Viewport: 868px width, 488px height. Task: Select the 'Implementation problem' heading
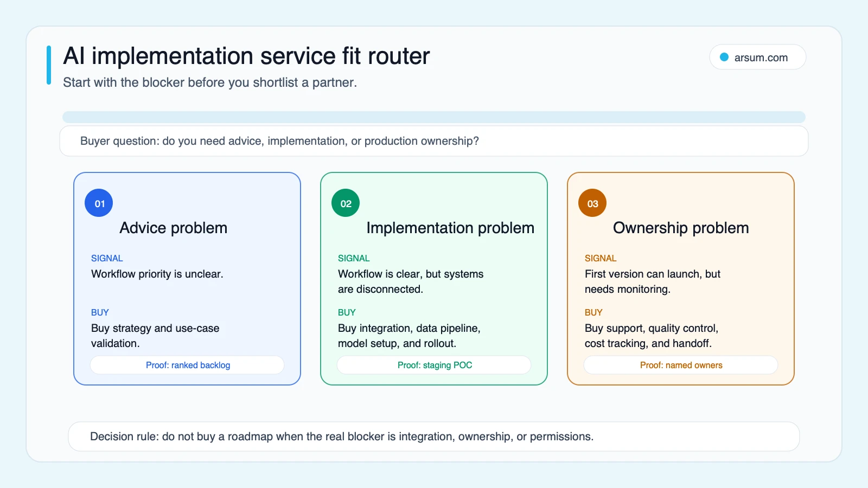click(x=450, y=228)
